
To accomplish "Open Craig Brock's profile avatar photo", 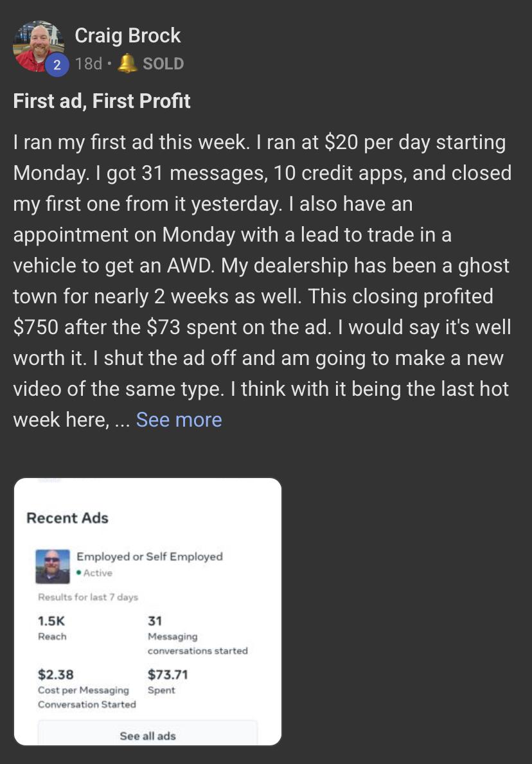I will 37,45.
